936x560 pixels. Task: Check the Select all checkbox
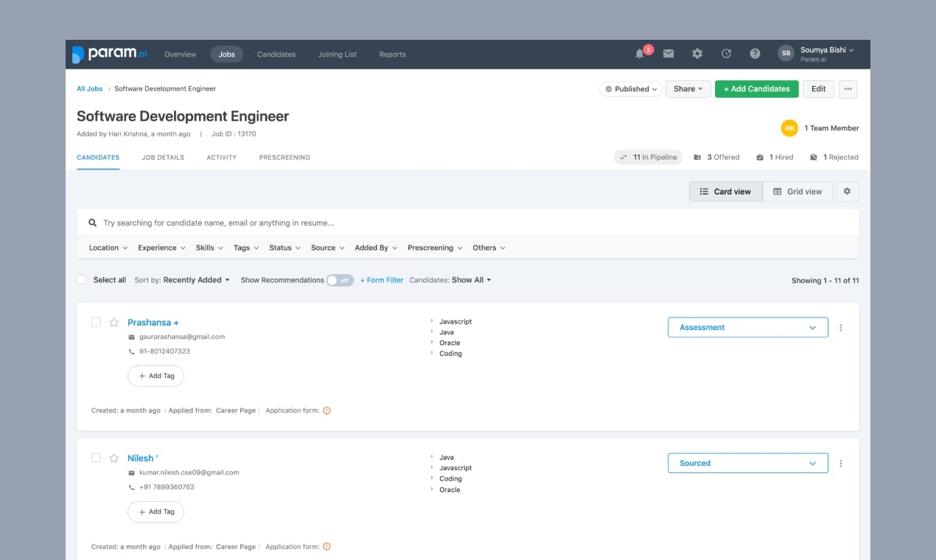(x=82, y=280)
